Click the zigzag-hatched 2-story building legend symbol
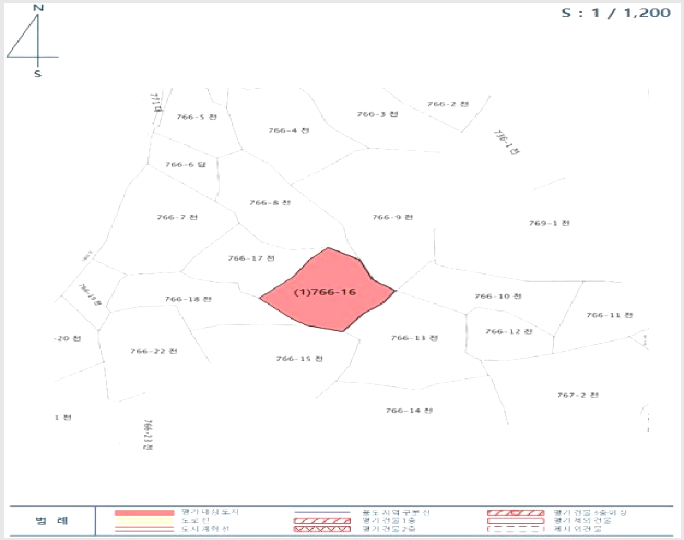This screenshot has height=540, width=684. click(322, 529)
